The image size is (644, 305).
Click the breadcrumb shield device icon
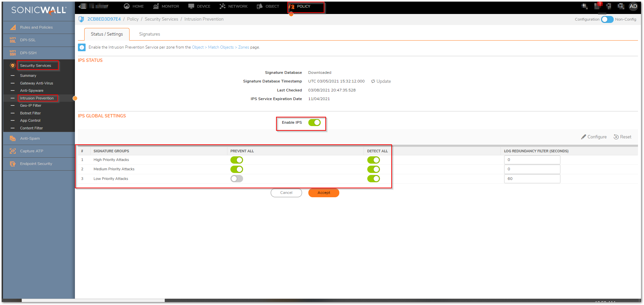81,19
